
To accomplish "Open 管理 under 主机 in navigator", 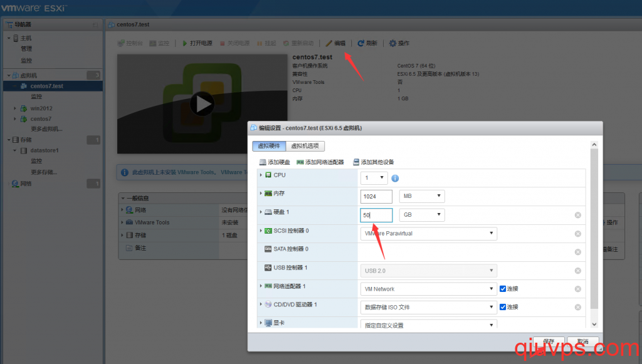I will point(26,49).
